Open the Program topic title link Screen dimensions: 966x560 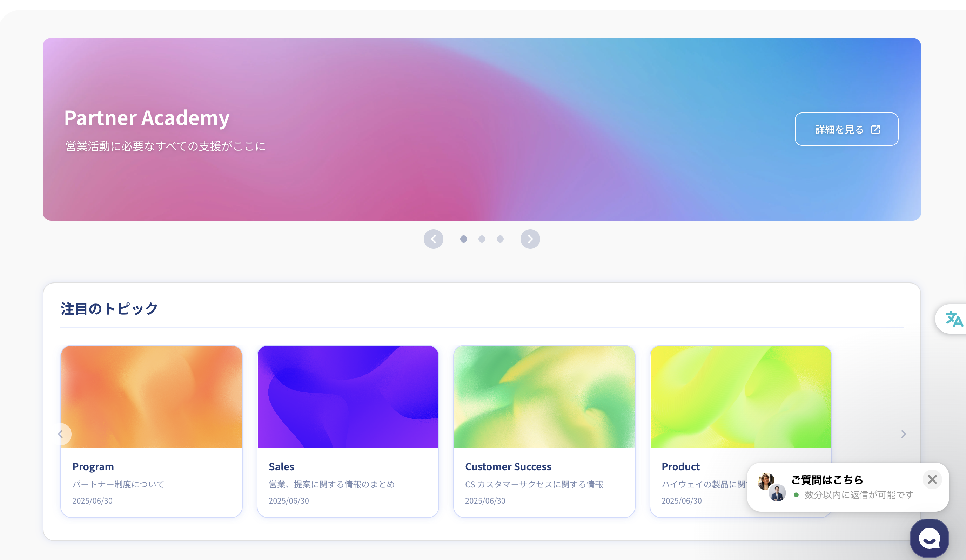tap(93, 466)
